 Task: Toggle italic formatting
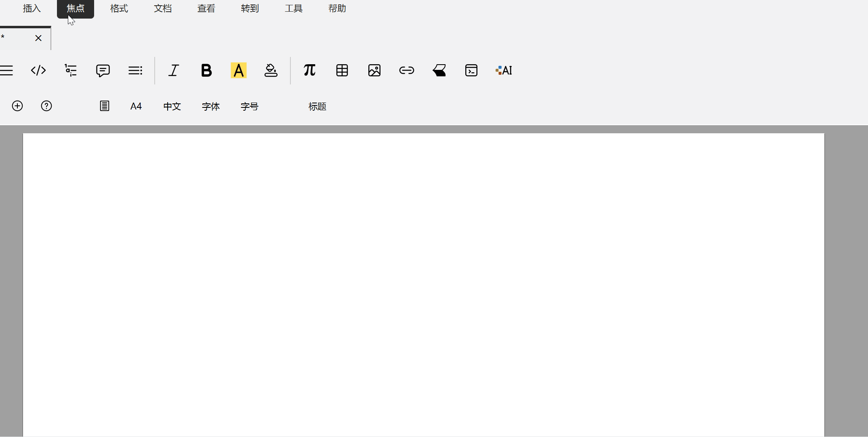click(174, 70)
